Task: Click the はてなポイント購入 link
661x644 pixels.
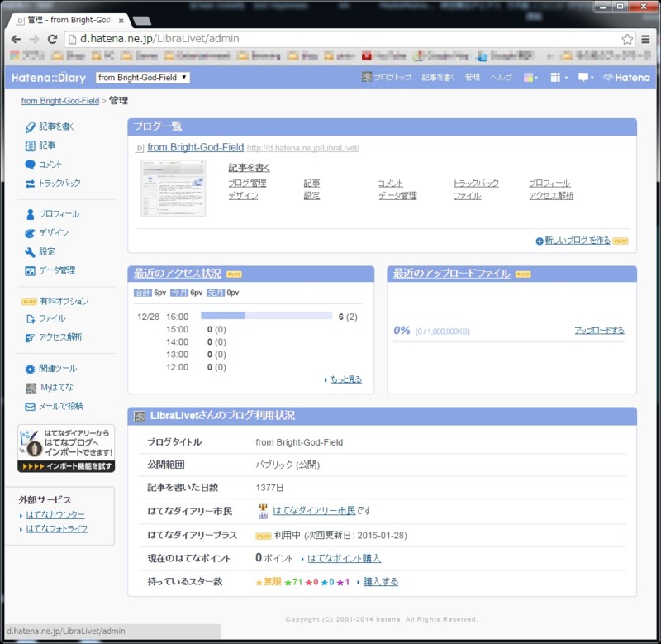Action: pyautogui.click(x=344, y=558)
